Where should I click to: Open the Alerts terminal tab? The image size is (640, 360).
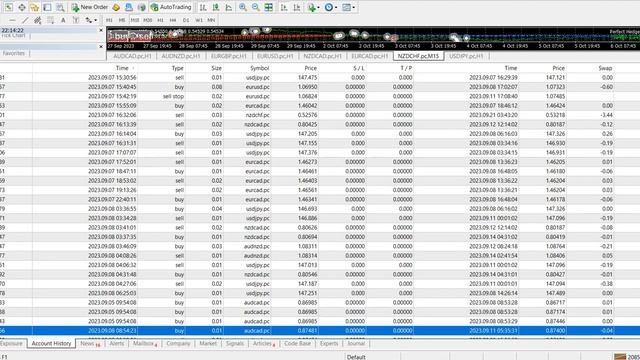pyautogui.click(x=116, y=344)
